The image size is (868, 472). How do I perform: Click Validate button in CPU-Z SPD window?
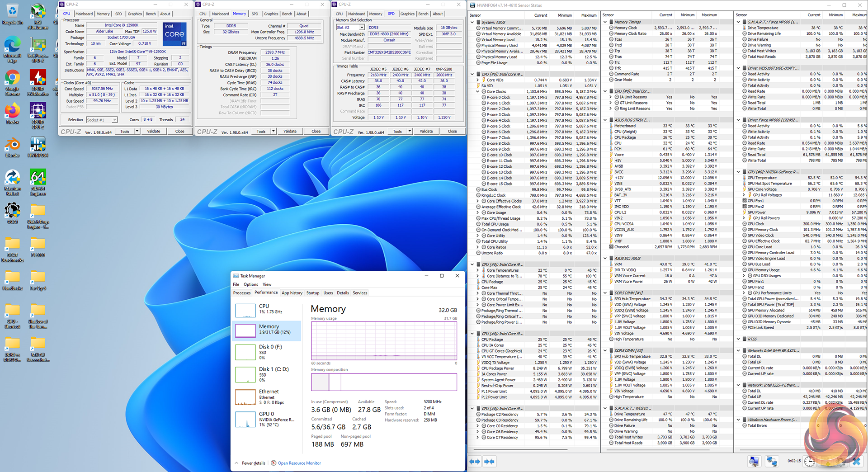pyautogui.click(x=426, y=132)
